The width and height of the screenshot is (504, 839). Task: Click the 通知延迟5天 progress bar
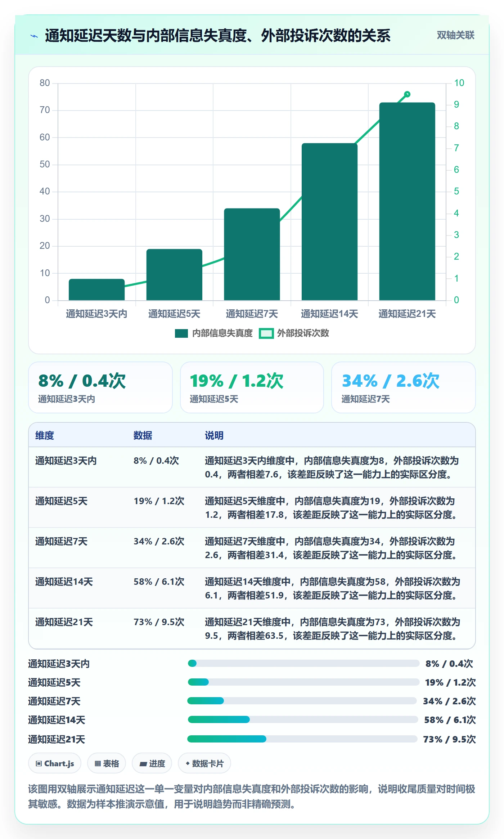point(303,682)
